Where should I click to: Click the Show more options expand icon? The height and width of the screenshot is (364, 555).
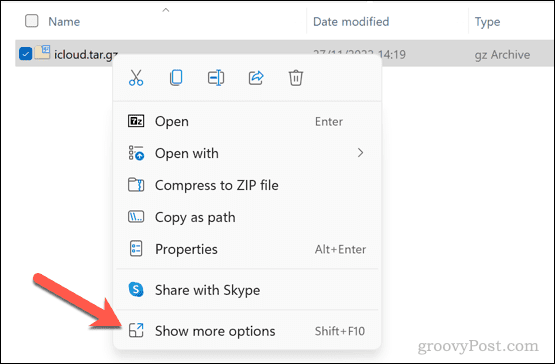(136, 331)
